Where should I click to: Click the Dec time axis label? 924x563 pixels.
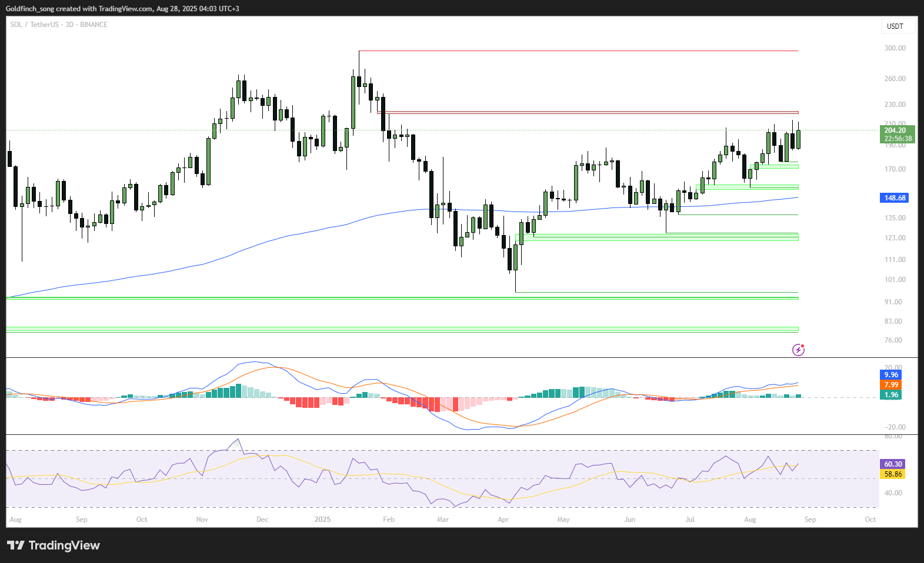tap(262, 520)
